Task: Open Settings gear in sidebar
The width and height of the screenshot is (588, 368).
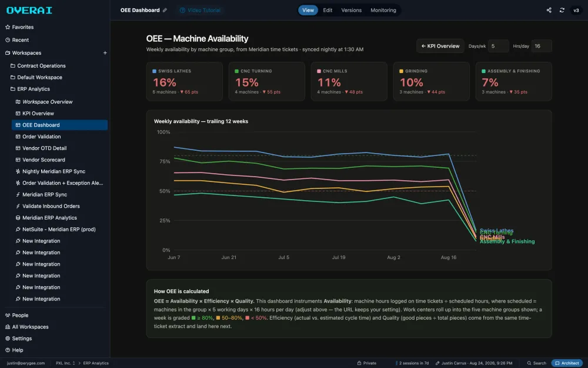Action: [x=8, y=339]
